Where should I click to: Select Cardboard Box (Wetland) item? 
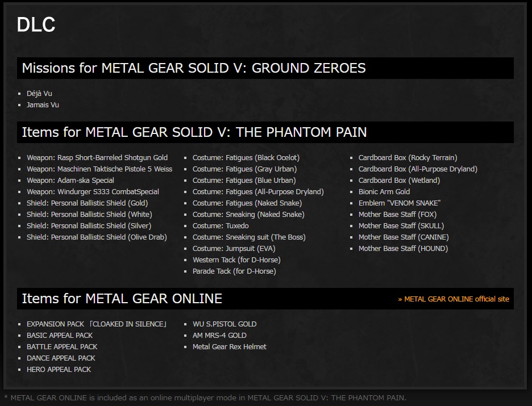(x=400, y=181)
